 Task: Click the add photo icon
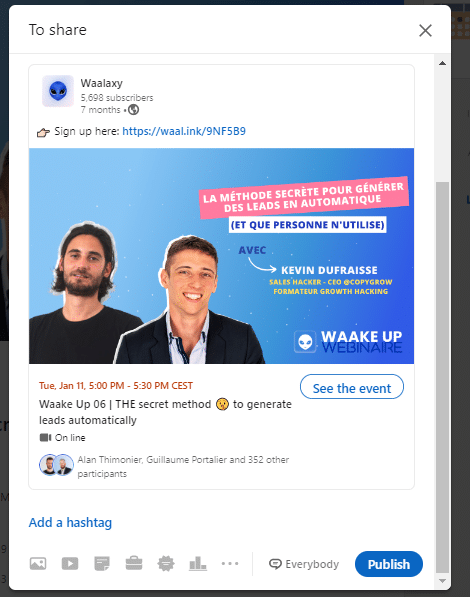click(x=38, y=563)
